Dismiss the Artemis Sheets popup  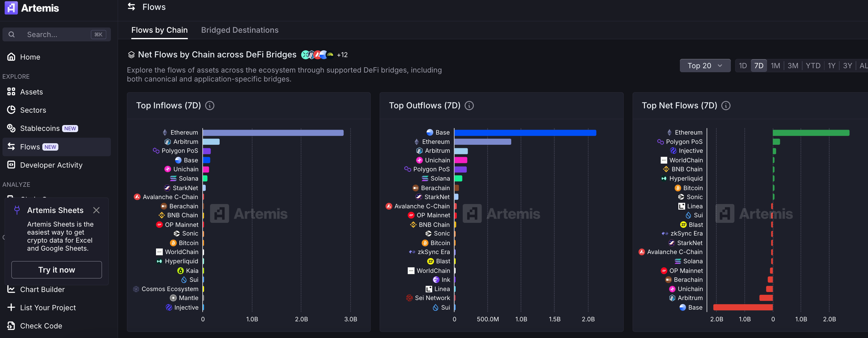[x=96, y=210]
